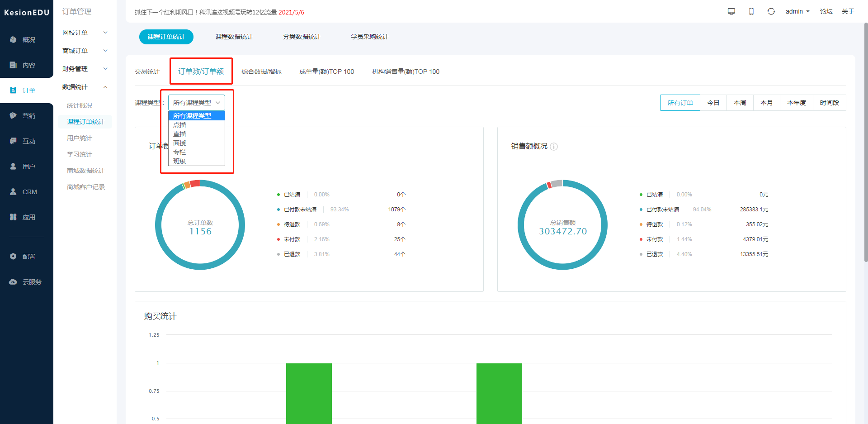The image size is (868, 424).
Task: Click the 总销售额 donut chart center
Action: (x=563, y=227)
